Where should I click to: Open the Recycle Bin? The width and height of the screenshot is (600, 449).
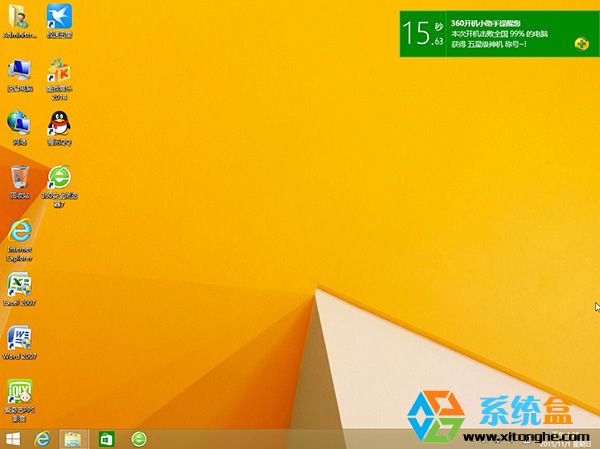[x=20, y=177]
